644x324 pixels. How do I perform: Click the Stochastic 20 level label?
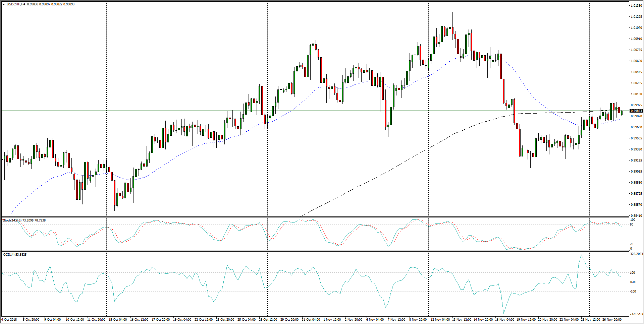pyautogui.click(x=632, y=244)
